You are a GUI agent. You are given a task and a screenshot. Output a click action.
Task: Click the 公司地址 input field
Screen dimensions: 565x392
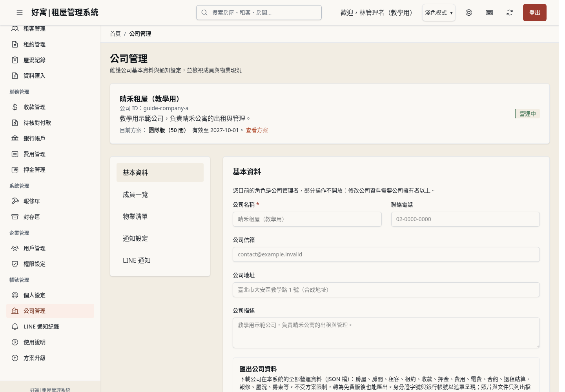click(386, 290)
